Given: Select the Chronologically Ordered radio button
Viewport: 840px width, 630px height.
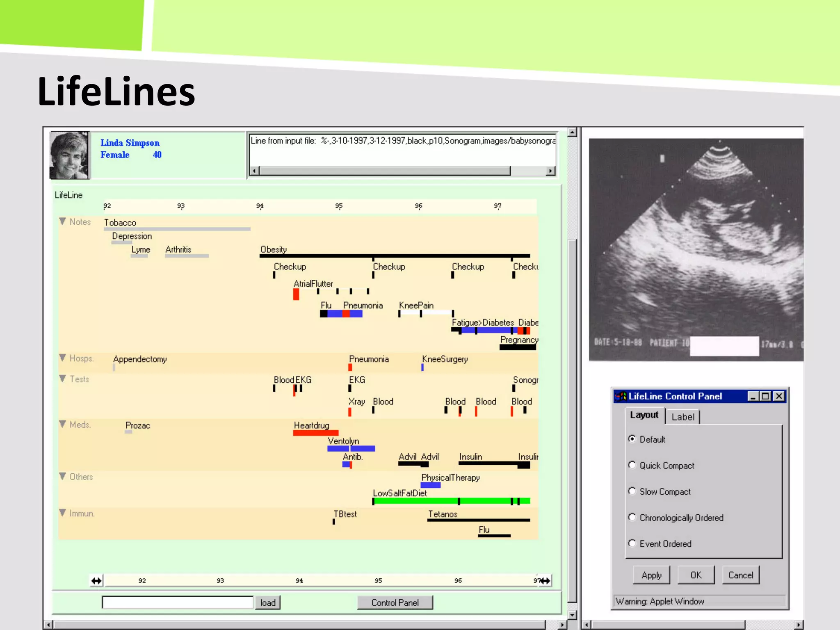Looking at the screenshot, I should [632, 517].
